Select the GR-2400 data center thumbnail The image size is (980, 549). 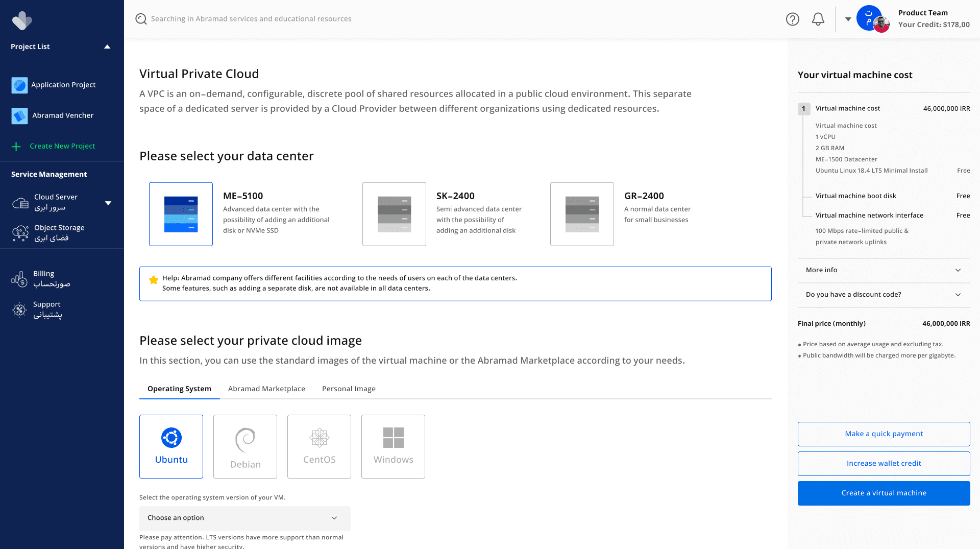[582, 214]
